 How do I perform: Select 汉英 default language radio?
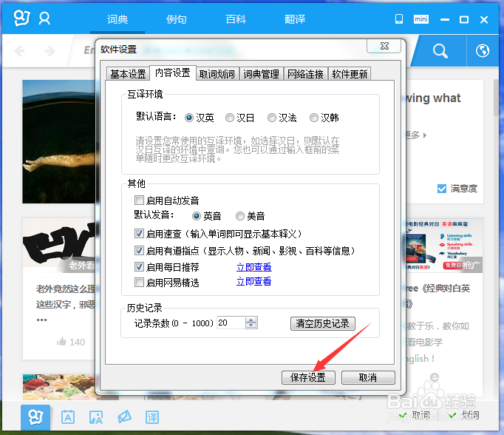(189, 118)
